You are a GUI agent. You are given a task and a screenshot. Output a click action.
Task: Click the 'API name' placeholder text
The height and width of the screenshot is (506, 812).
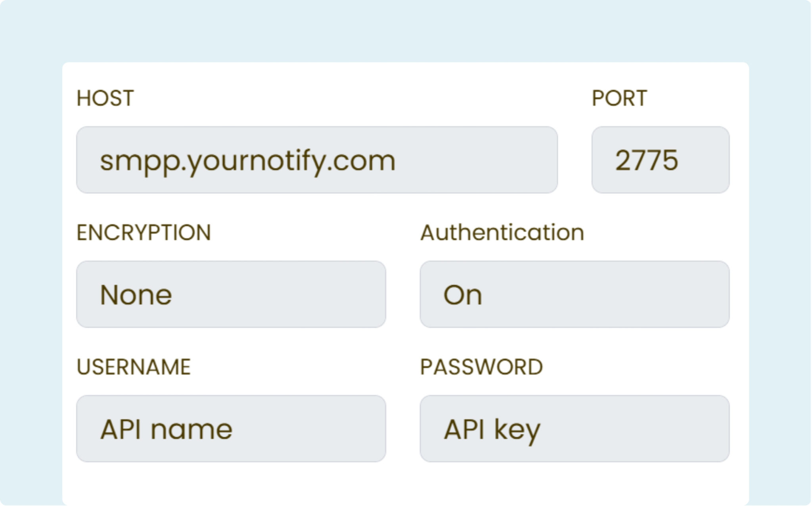166,429
